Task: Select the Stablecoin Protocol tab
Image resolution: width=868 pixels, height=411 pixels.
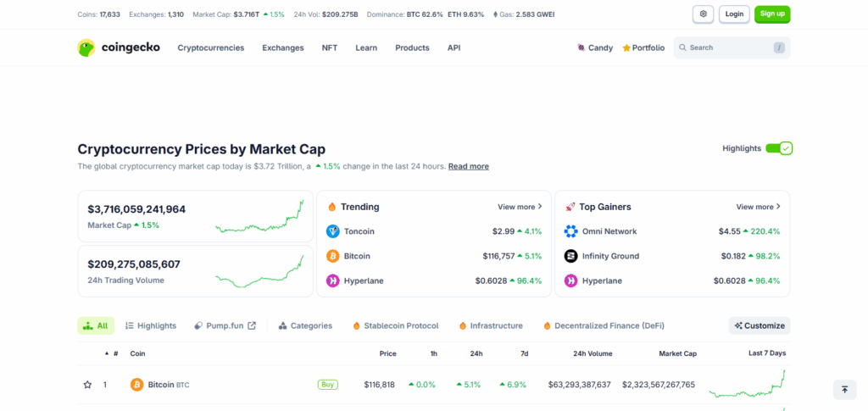Action: point(395,325)
